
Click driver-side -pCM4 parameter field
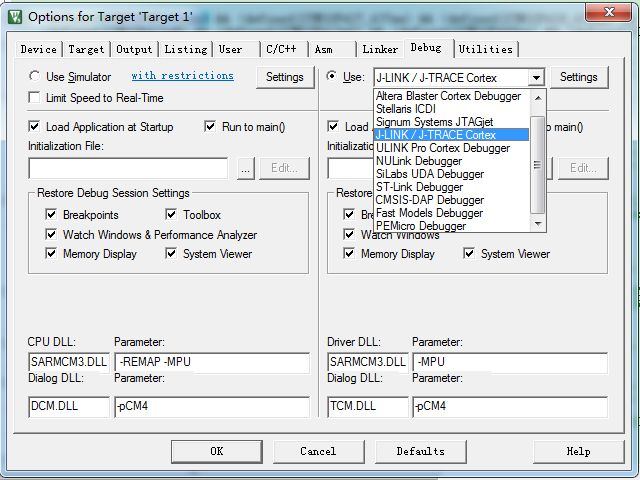(510, 407)
